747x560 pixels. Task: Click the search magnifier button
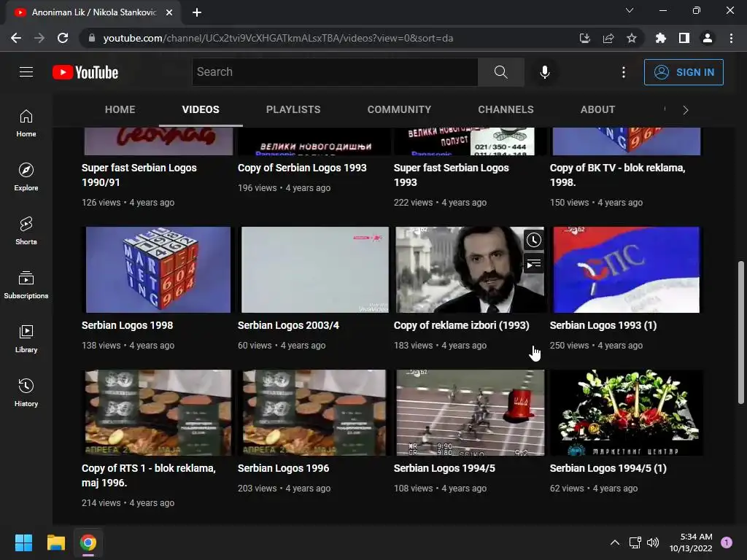click(x=500, y=72)
